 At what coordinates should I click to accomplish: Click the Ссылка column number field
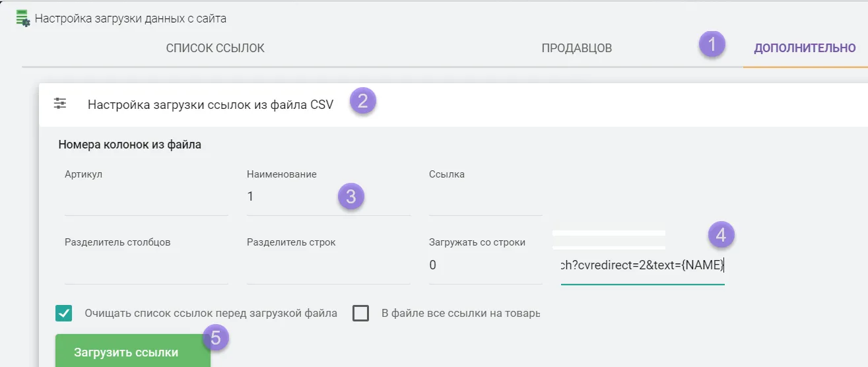tap(485, 197)
